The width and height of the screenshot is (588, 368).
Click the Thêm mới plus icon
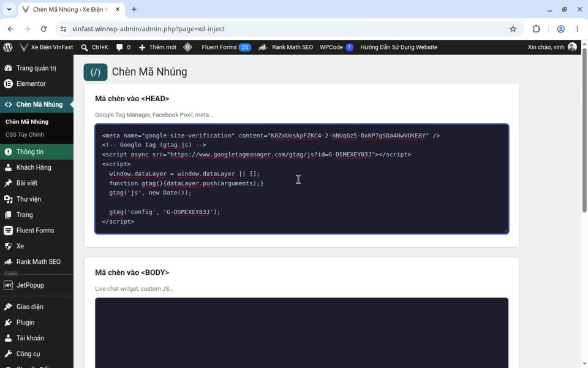click(142, 47)
